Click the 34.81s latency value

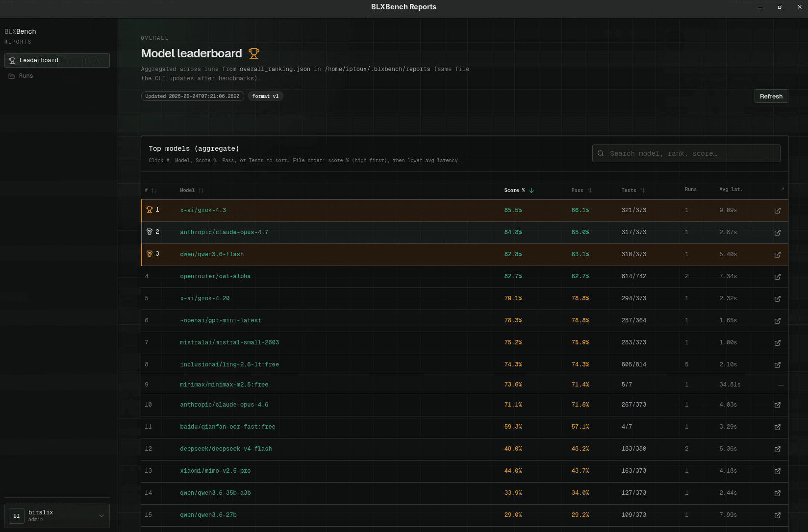pyautogui.click(x=730, y=385)
